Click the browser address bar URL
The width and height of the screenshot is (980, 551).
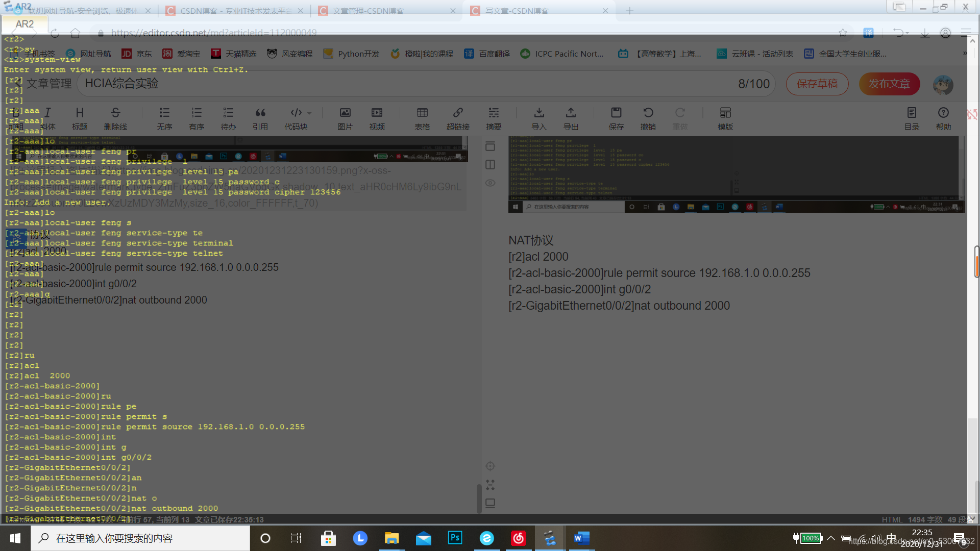click(214, 33)
